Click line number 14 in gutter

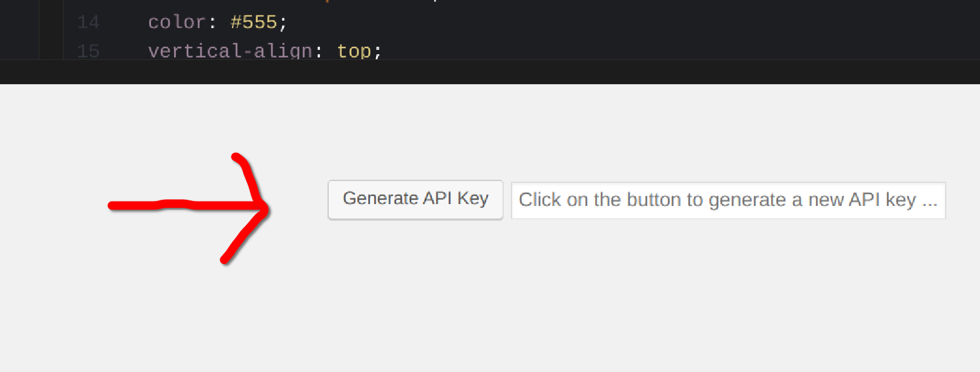click(88, 22)
